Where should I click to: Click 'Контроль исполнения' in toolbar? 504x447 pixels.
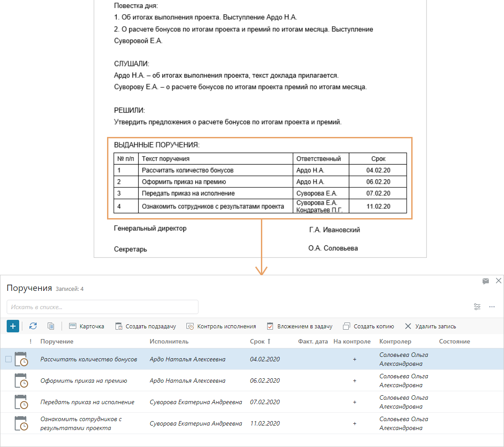coord(221,326)
